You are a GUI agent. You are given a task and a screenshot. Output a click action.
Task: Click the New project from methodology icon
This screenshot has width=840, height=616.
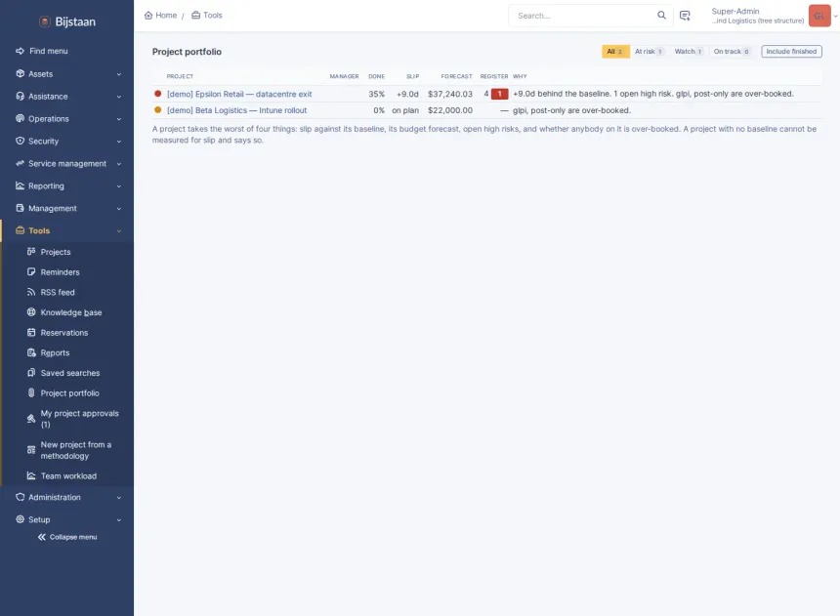tap(31, 450)
